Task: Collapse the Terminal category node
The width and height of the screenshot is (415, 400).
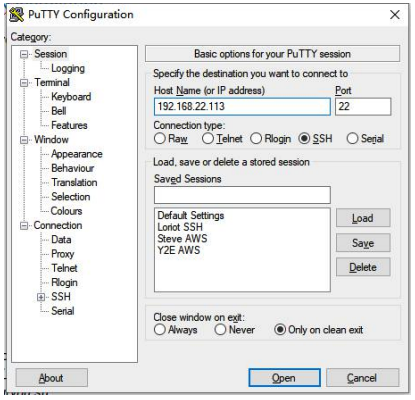Action: [24, 82]
